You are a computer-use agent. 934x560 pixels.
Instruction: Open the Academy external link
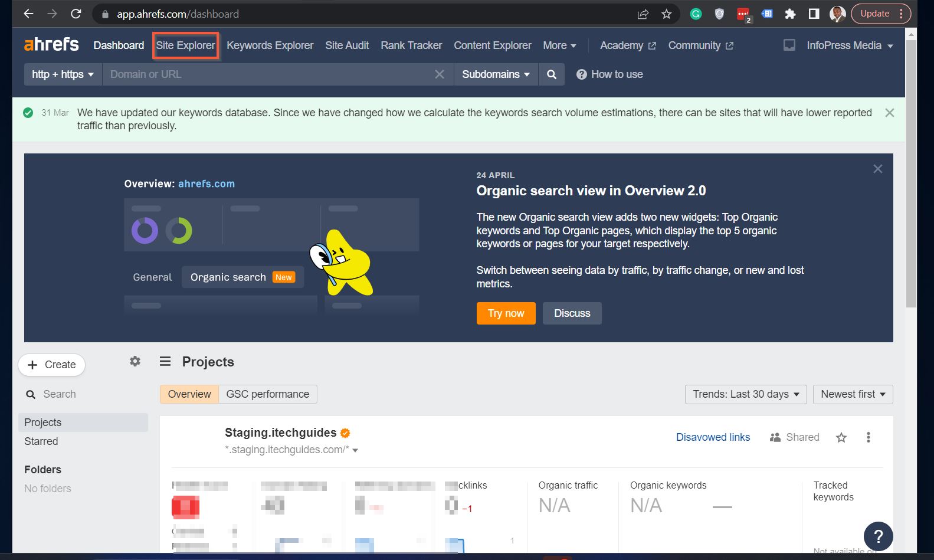tap(628, 45)
